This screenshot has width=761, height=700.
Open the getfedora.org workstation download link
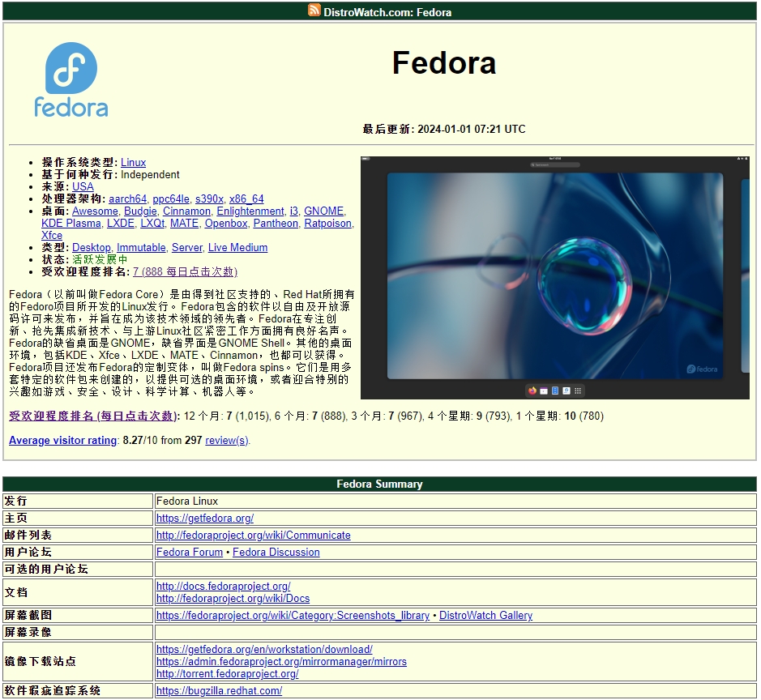click(264, 649)
